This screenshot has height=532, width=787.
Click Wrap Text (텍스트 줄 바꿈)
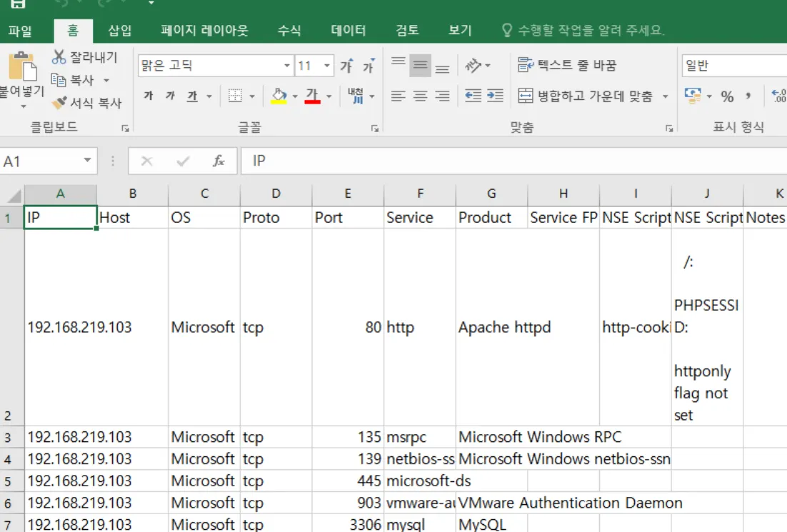pos(566,65)
